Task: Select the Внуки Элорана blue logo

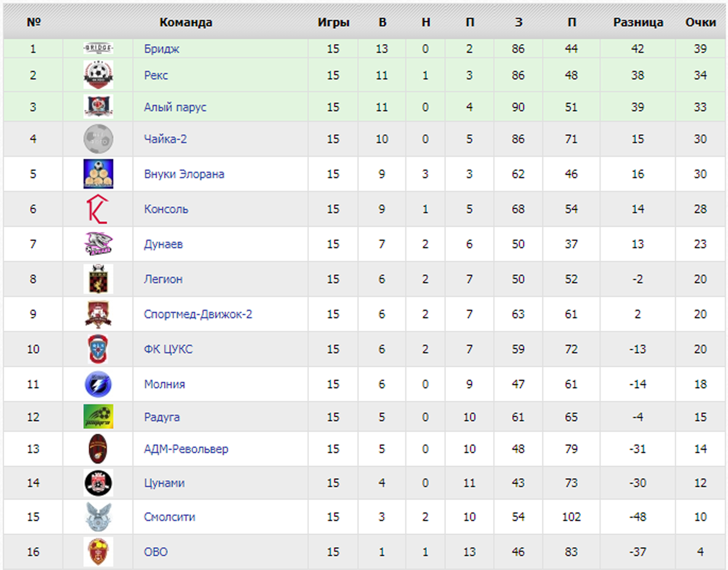Action: click(98, 174)
